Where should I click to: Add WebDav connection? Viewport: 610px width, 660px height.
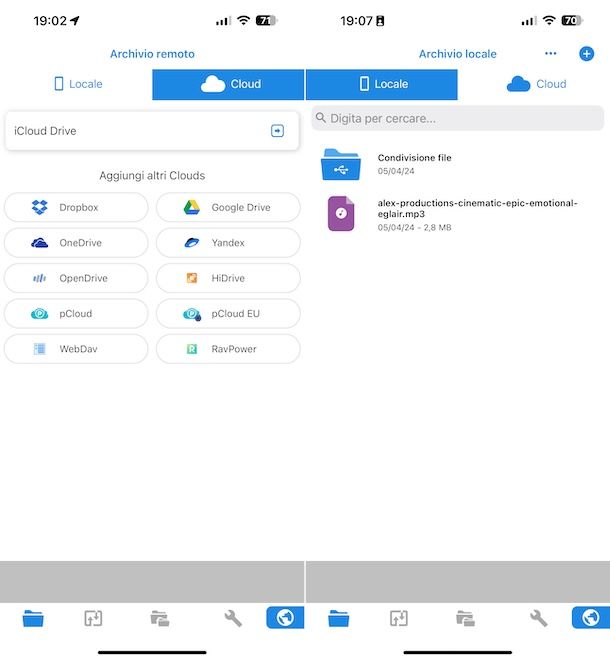(x=76, y=349)
